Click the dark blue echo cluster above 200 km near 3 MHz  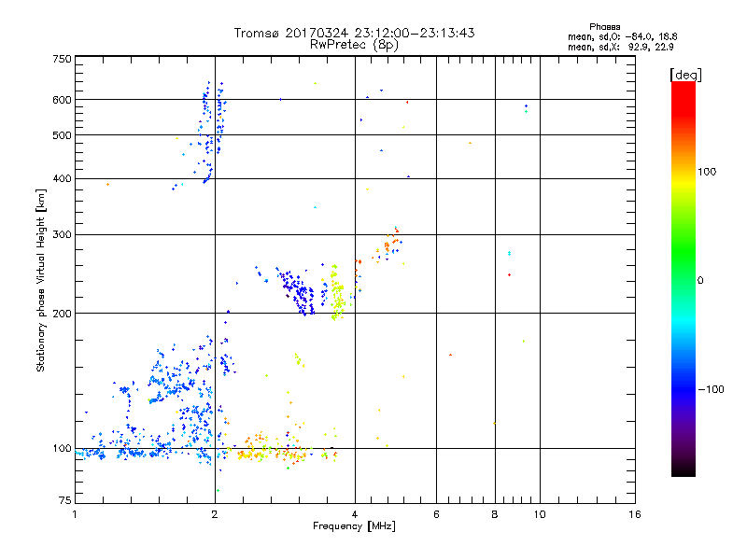pos(298,291)
